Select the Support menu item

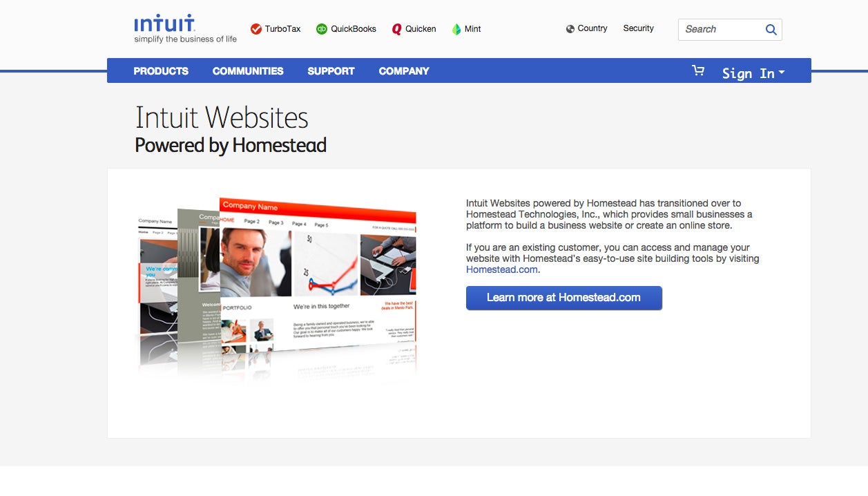(x=331, y=71)
